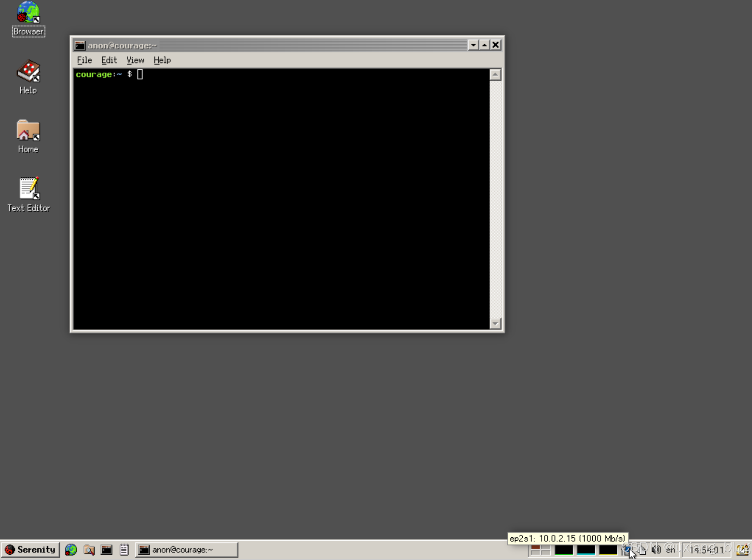The width and height of the screenshot is (752, 560).
Task: Open the Serenity start menu
Action: [x=30, y=549]
